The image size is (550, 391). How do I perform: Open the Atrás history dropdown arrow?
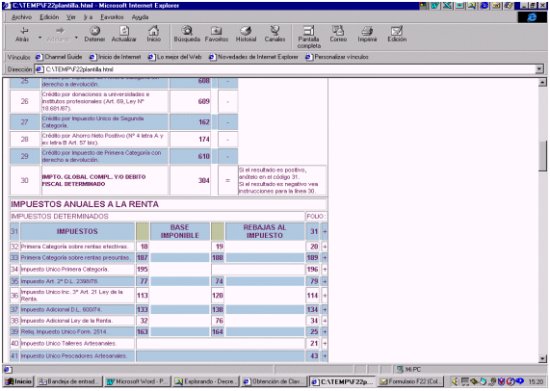click(40, 37)
